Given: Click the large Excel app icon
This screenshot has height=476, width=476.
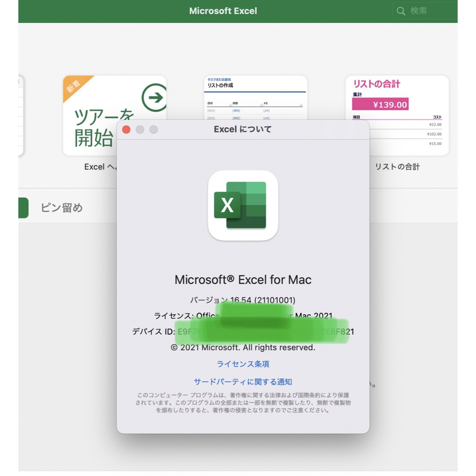Looking at the screenshot, I should pyautogui.click(x=243, y=205).
